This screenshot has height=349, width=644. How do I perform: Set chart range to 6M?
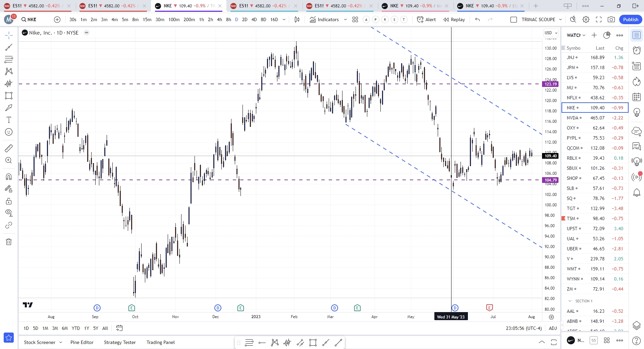coord(65,328)
